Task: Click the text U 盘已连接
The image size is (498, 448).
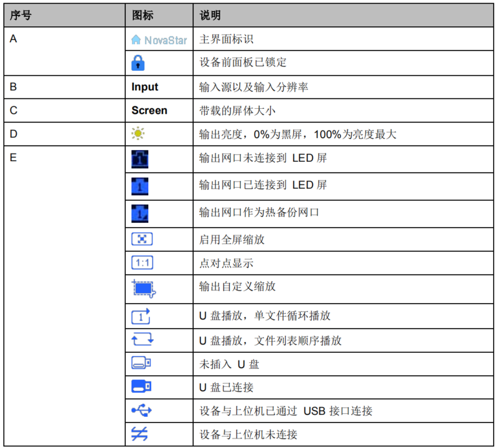Action: (x=226, y=388)
